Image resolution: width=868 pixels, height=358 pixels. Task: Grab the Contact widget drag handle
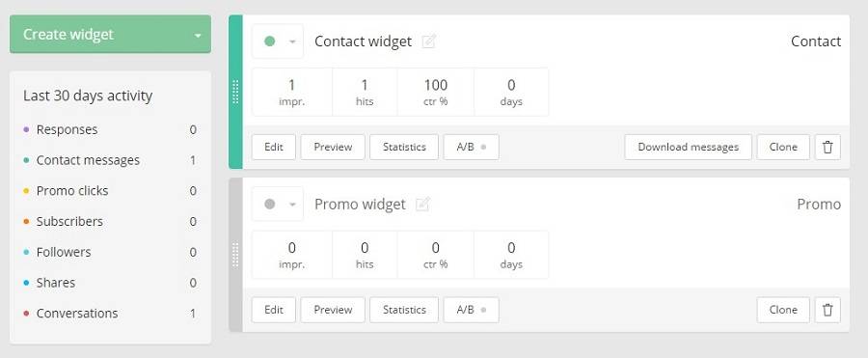(x=235, y=92)
